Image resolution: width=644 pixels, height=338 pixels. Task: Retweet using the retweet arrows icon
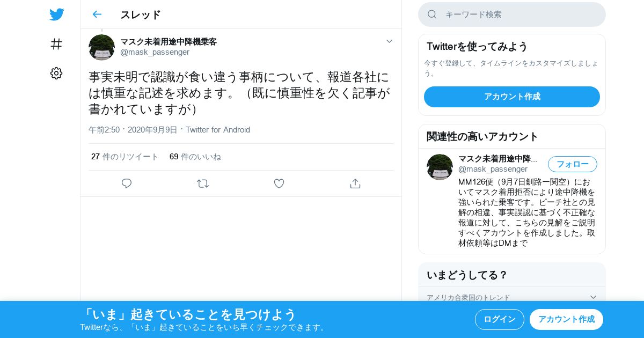(x=203, y=183)
